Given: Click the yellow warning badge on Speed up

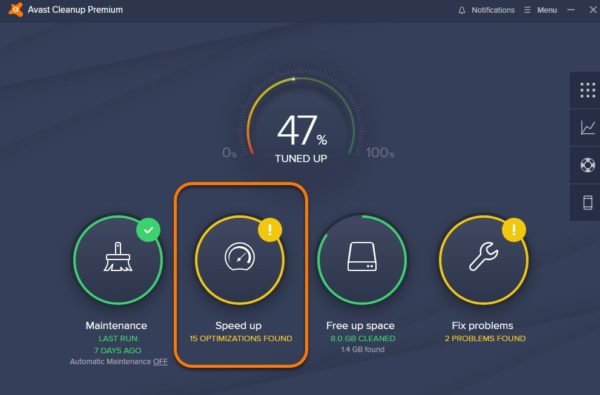Looking at the screenshot, I should (x=270, y=230).
